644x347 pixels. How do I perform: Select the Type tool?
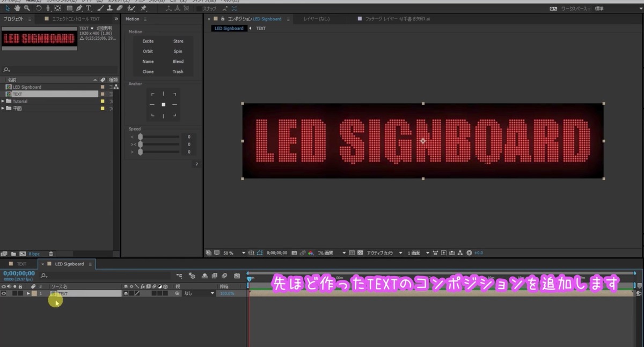pos(89,9)
